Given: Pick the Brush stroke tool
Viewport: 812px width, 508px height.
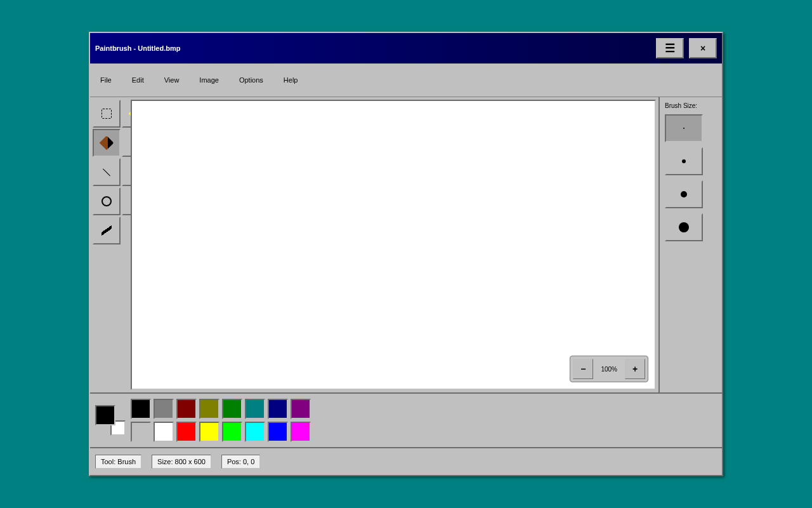Looking at the screenshot, I should (x=106, y=230).
